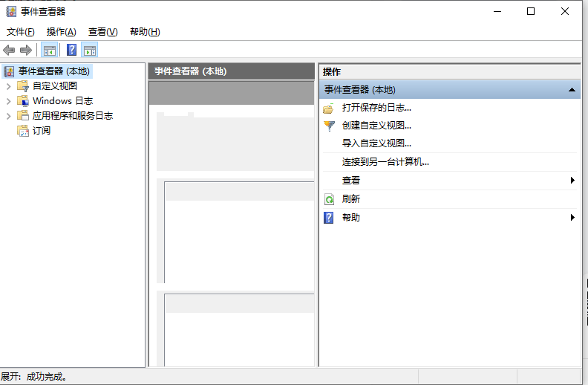Minimize the Event Viewer window
Screen dimensions: 588x385
pyautogui.click(x=497, y=12)
